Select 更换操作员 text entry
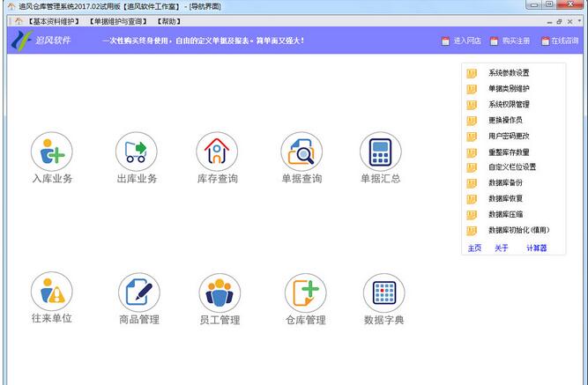The width and height of the screenshot is (588, 385). click(505, 120)
